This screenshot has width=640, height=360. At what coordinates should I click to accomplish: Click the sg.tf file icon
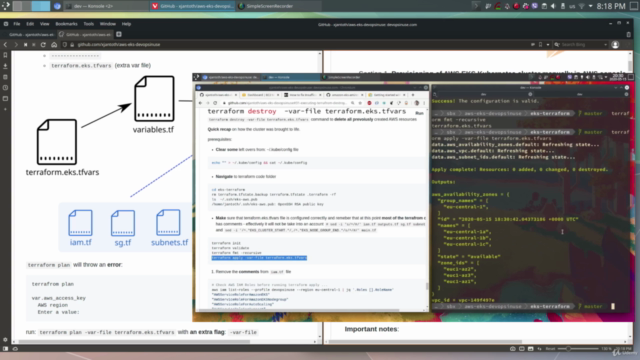point(123,223)
